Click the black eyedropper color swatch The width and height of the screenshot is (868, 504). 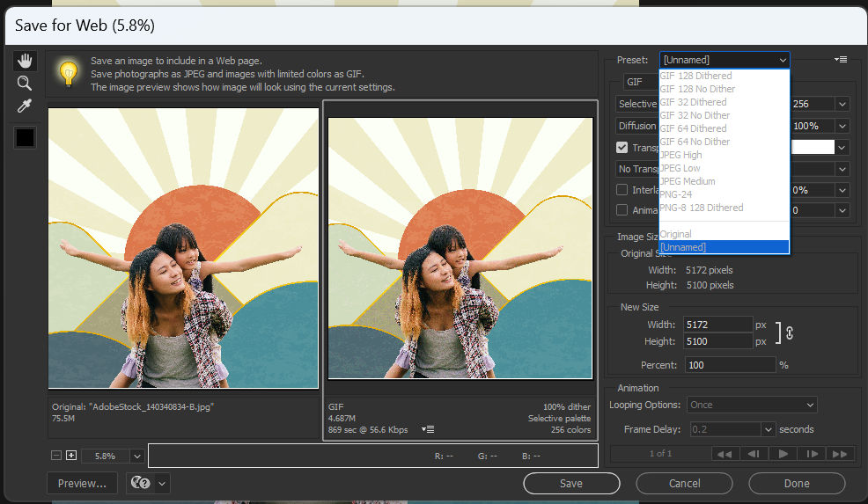pyautogui.click(x=25, y=138)
